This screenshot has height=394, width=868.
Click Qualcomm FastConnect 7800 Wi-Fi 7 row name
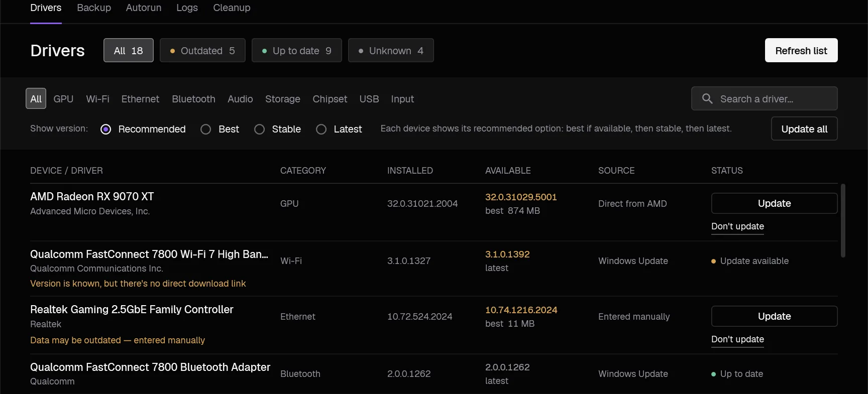tap(149, 254)
